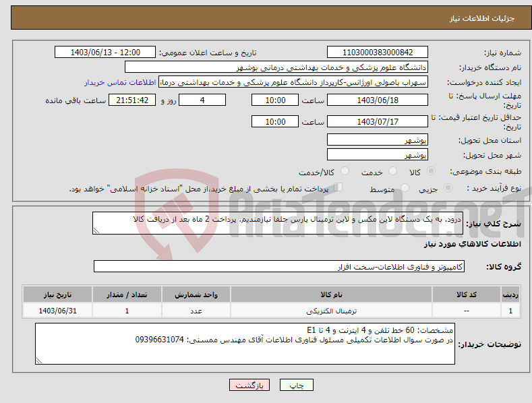Select the کالا/خدمت radio button
This screenshot has width=532, height=403.
345,171
